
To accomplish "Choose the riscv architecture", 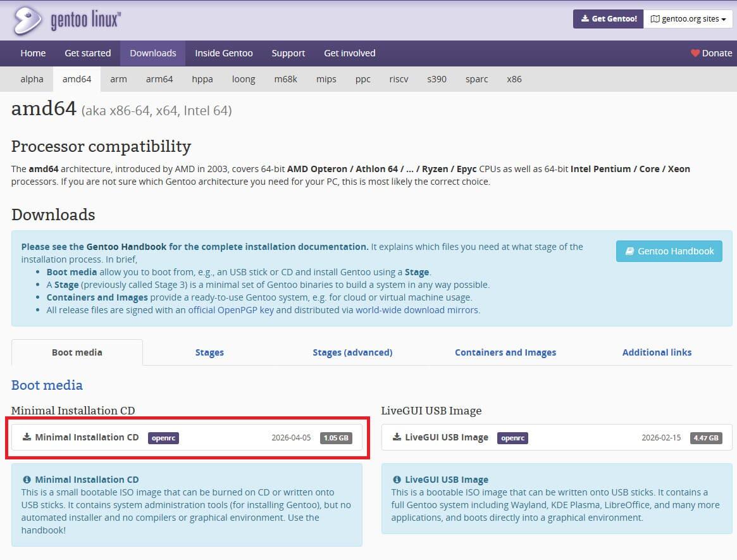I will tap(399, 79).
